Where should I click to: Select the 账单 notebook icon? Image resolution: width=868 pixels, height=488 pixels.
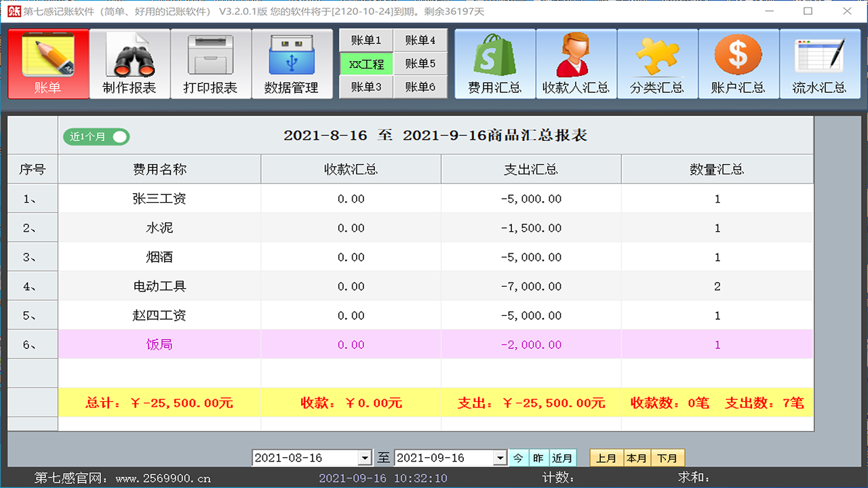[x=47, y=63]
